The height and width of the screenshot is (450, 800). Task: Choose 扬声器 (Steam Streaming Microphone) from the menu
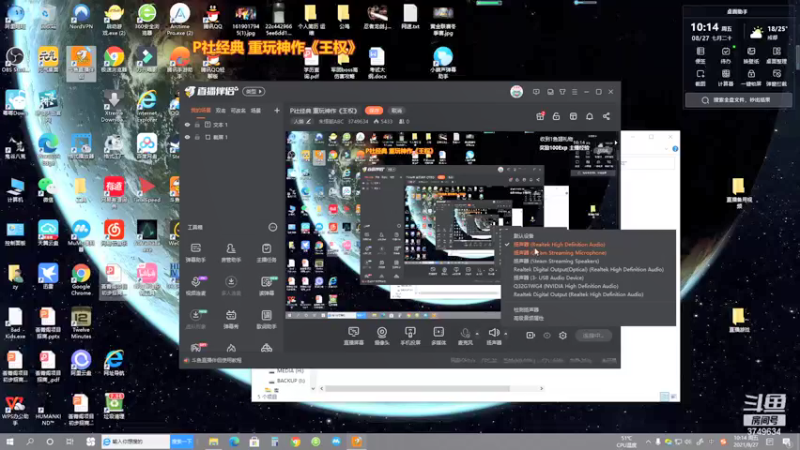click(x=560, y=253)
